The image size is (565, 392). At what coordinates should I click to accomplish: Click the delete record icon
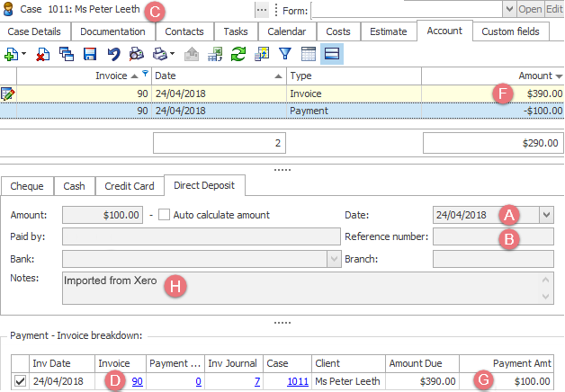43,54
